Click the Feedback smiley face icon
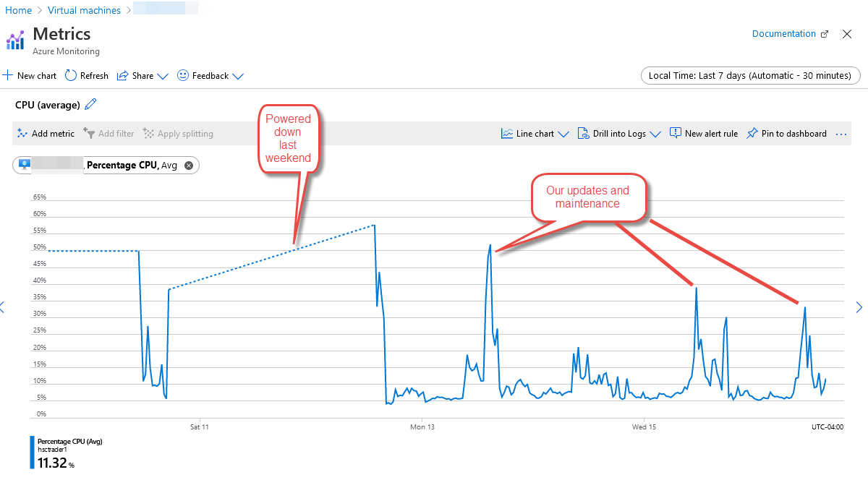 point(183,75)
